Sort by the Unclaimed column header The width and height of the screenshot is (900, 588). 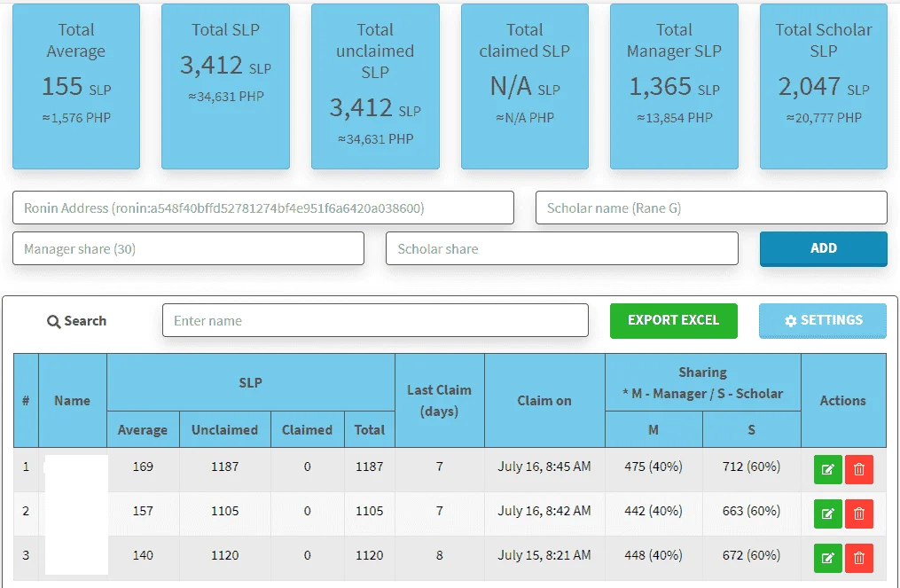pyautogui.click(x=225, y=429)
